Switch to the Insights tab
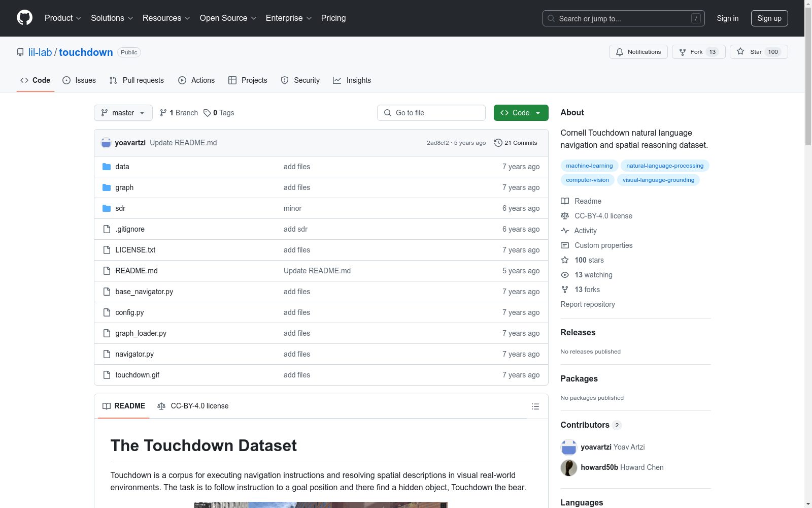The height and width of the screenshot is (508, 812). coord(352,80)
